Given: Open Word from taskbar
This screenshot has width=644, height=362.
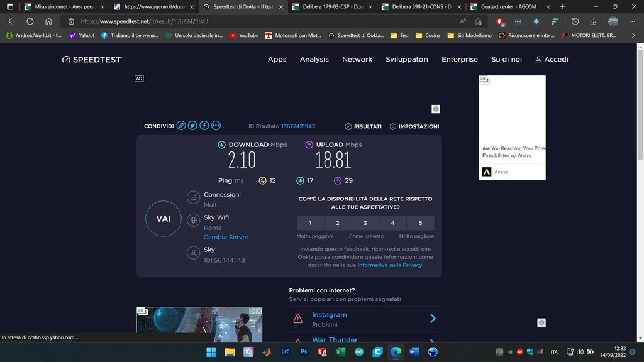Looking at the screenshot, I should (414, 352).
